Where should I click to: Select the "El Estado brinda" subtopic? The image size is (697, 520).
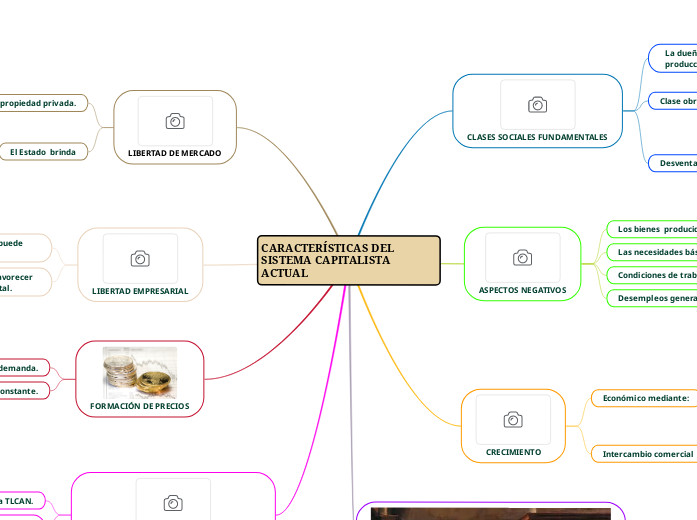[43, 152]
